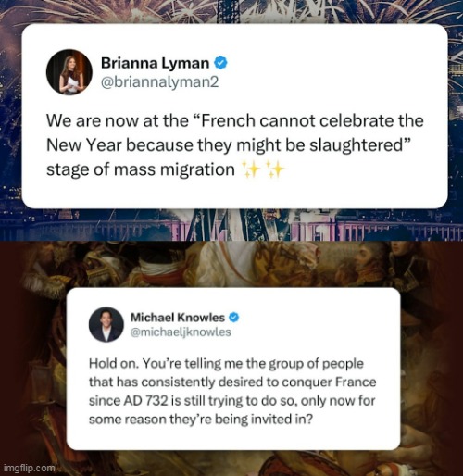
Task: Click the first sparkles emoji
Action: coord(249,169)
